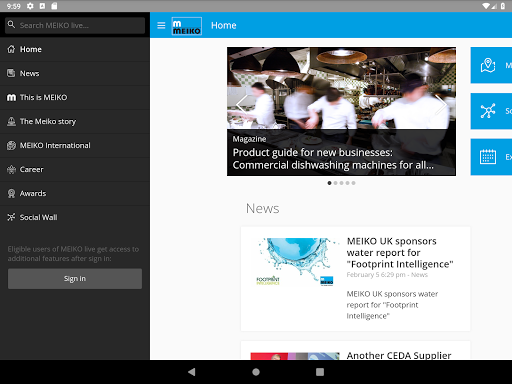This screenshot has height=384, width=512.
Task: Select the first carousel dot
Action: click(329, 183)
